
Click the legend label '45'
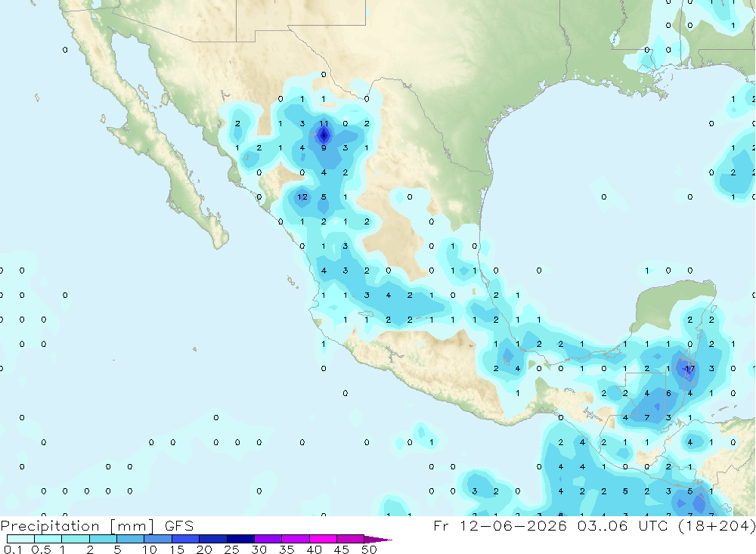click(342, 549)
